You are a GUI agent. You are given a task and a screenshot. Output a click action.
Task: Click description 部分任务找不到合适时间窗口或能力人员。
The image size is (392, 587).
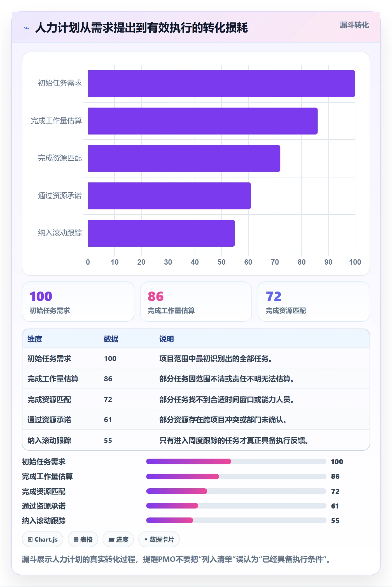pyautogui.click(x=227, y=399)
